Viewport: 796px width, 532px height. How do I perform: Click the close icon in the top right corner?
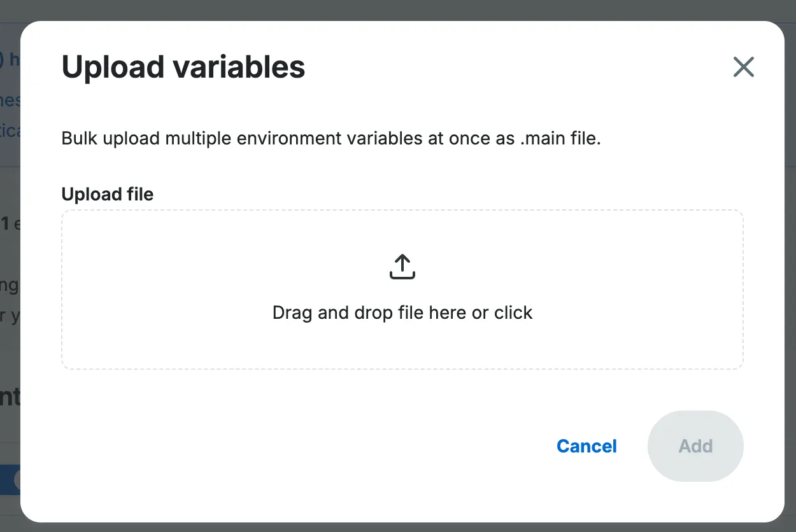[x=743, y=67]
